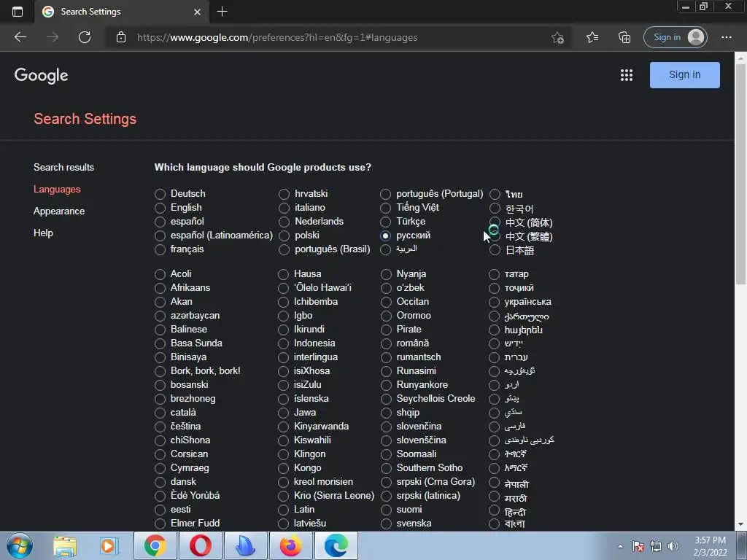Select the Latin radio button

(x=284, y=510)
